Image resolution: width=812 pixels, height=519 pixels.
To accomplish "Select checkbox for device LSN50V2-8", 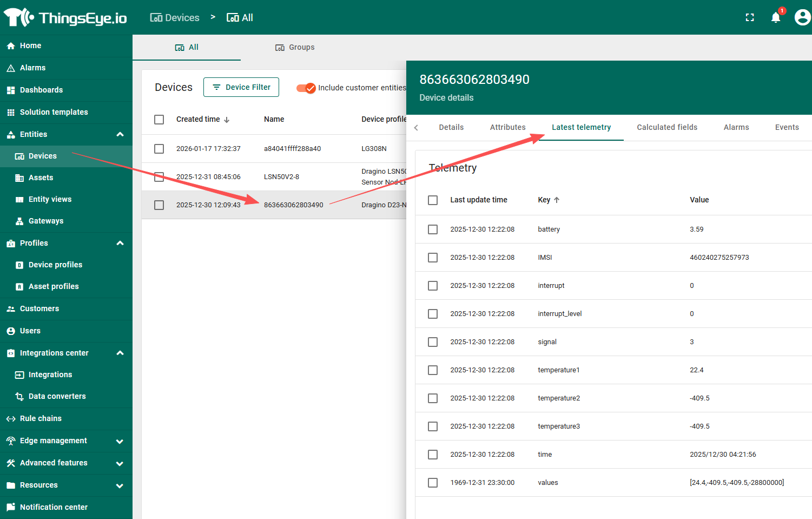I will (x=159, y=177).
